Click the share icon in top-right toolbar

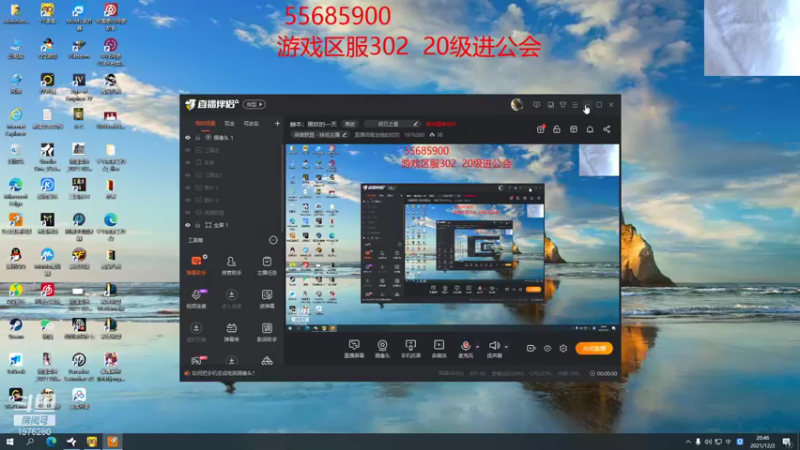(607, 129)
